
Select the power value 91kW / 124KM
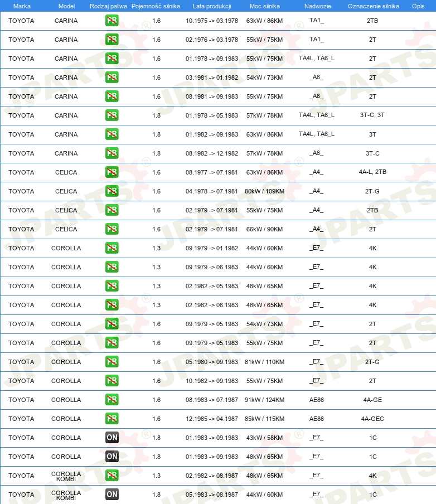click(265, 400)
